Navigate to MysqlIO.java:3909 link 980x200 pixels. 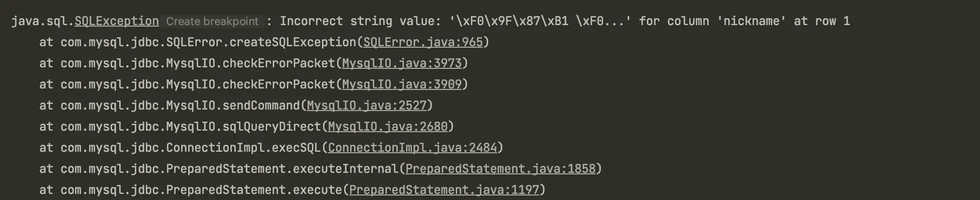pos(401,84)
